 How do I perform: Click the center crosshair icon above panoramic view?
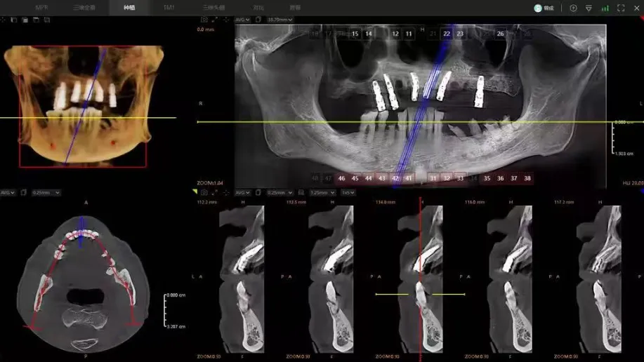[x=226, y=19]
